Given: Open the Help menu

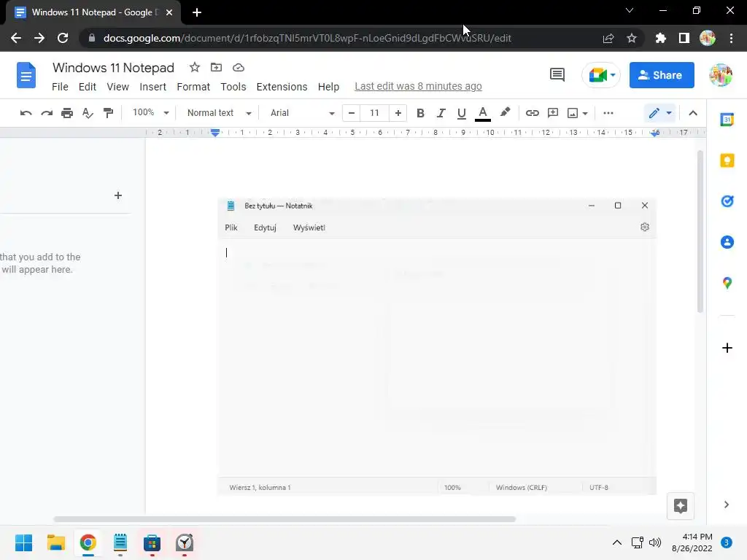Looking at the screenshot, I should [x=328, y=87].
